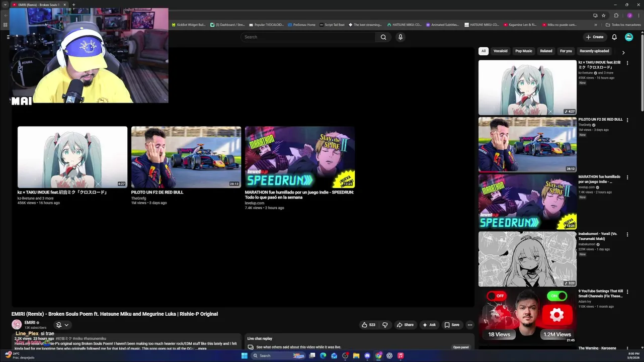Screen dimensions: 644x362
Task: Save the video to a playlist
Action: pos(452,325)
